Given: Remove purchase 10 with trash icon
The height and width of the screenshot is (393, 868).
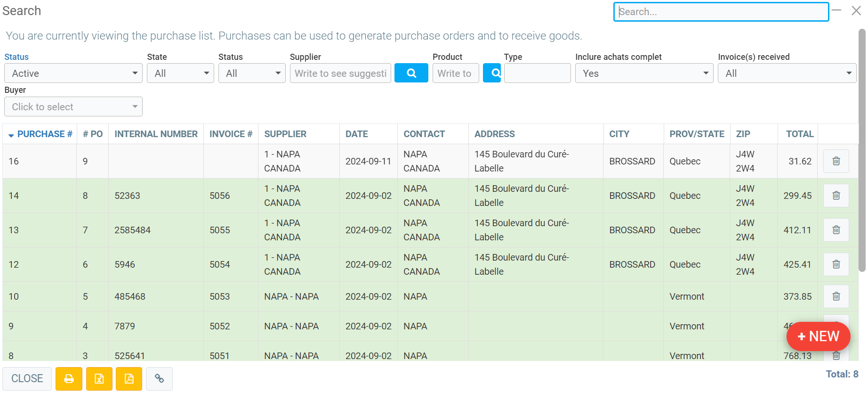Looking at the screenshot, I should click(836, 296).
